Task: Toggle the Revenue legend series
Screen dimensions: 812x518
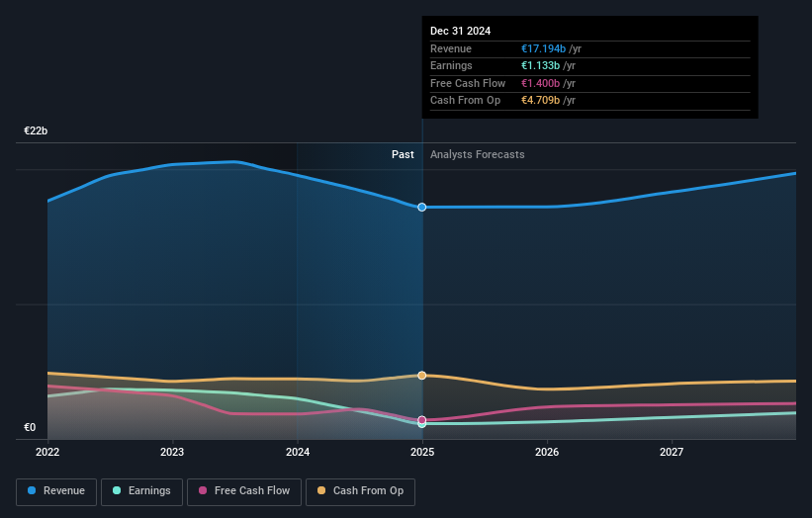Action: 56,491
